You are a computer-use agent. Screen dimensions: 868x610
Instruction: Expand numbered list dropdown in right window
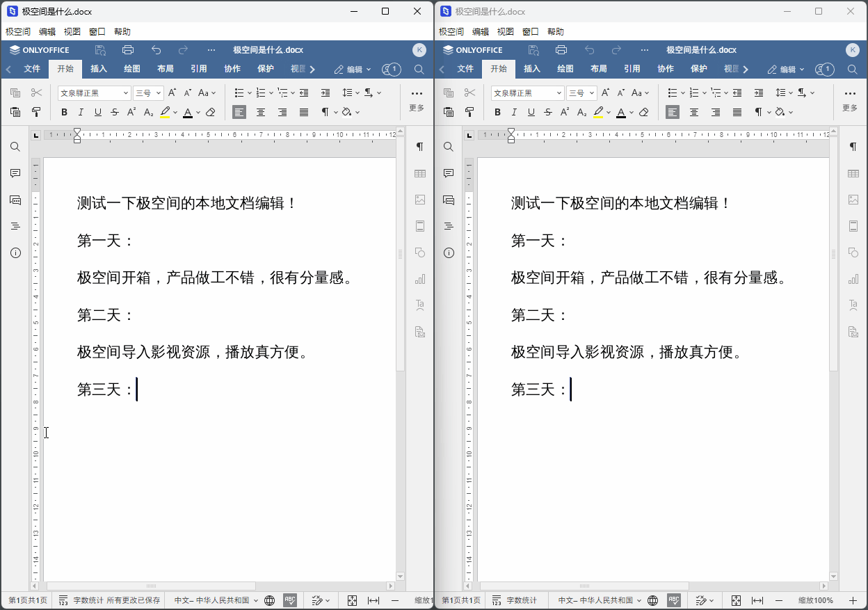705,93
